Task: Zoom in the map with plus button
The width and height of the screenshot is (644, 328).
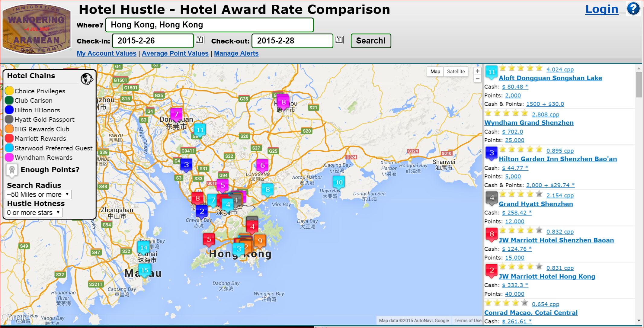Action: tap(477, 71)
